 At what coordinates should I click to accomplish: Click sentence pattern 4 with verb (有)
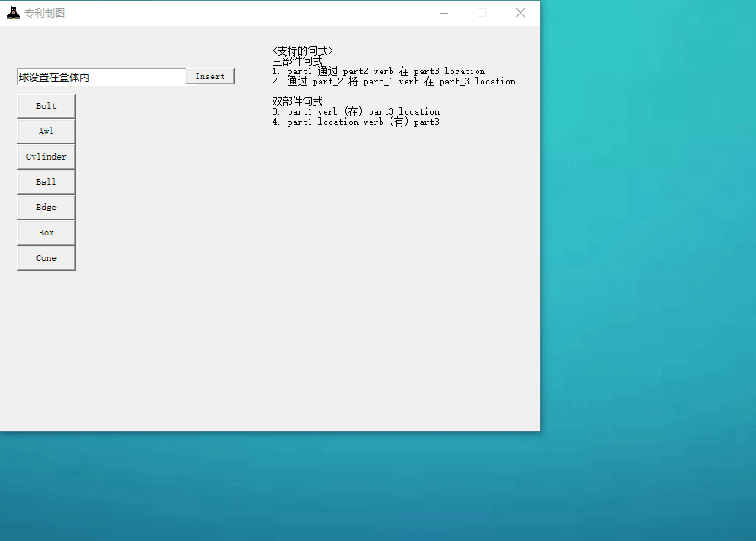tap(356, 122)
